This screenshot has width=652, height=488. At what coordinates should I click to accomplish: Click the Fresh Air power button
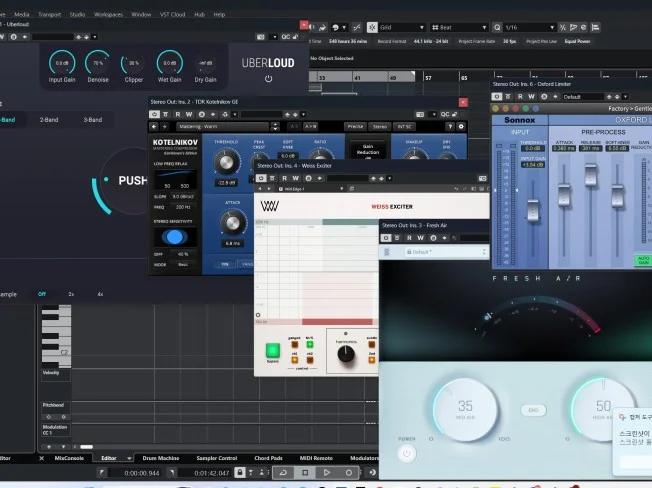406,453
